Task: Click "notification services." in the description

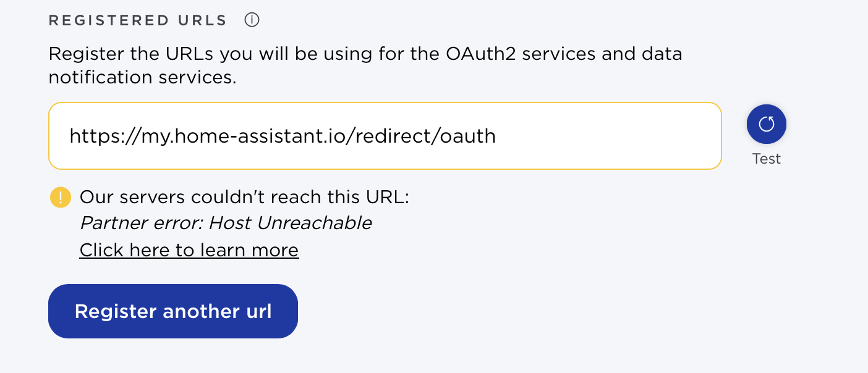Action: point(143,78)
